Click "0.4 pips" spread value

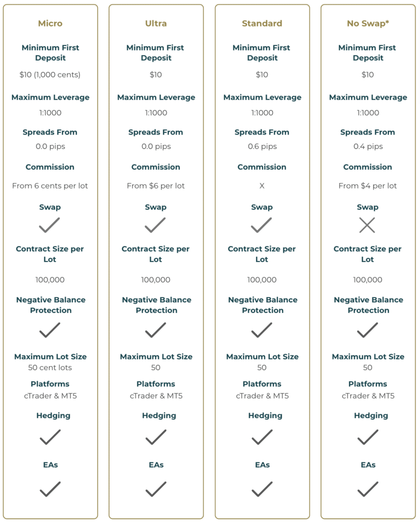point(368,146)
